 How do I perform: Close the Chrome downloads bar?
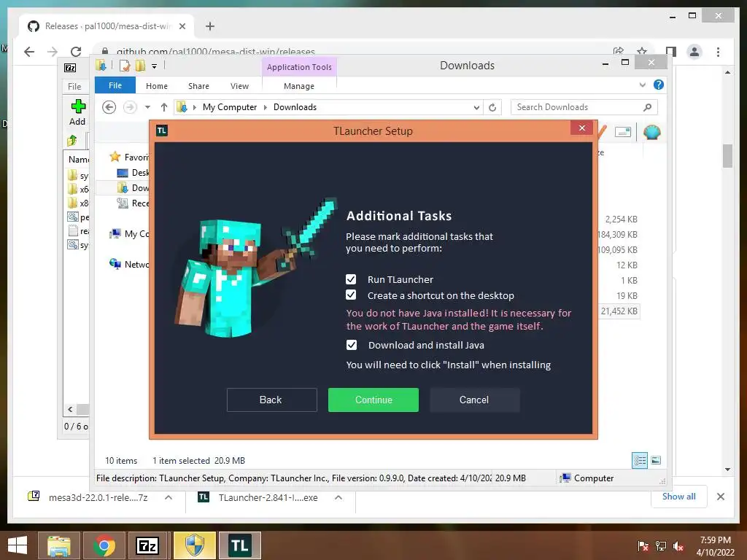click(x=720, y=497)
